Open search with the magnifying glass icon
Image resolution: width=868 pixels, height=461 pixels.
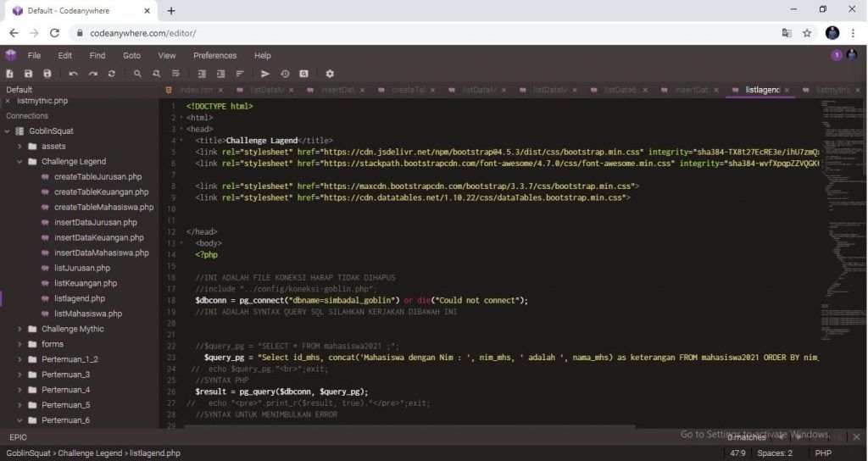point(137,74)
